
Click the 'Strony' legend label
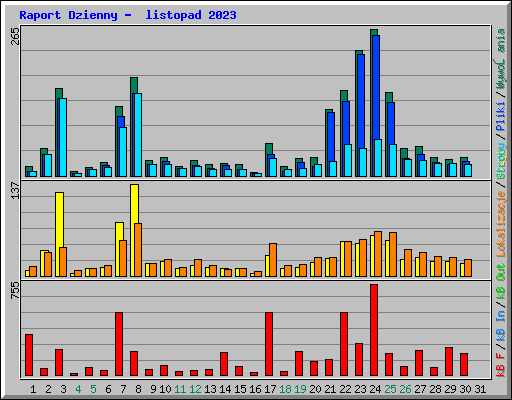pos(500,161)
